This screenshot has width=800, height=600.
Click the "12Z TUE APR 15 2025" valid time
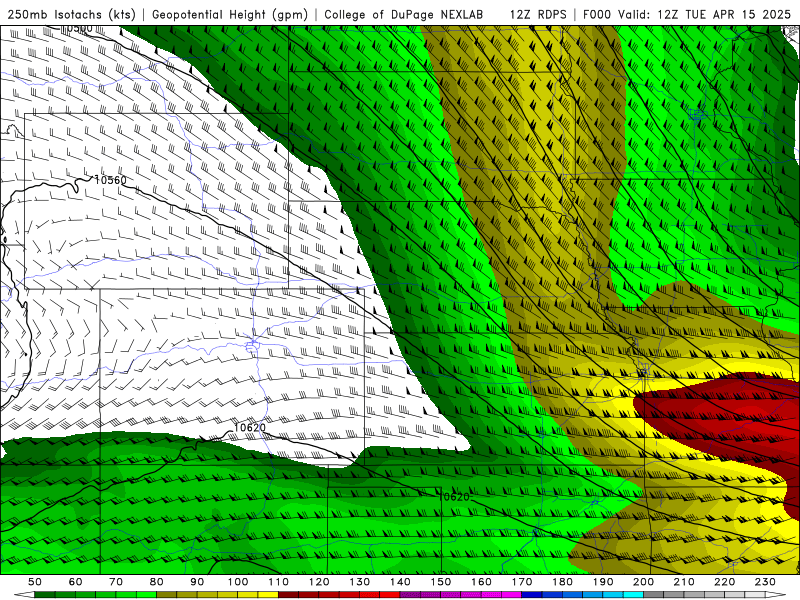[x=724, y=14]
